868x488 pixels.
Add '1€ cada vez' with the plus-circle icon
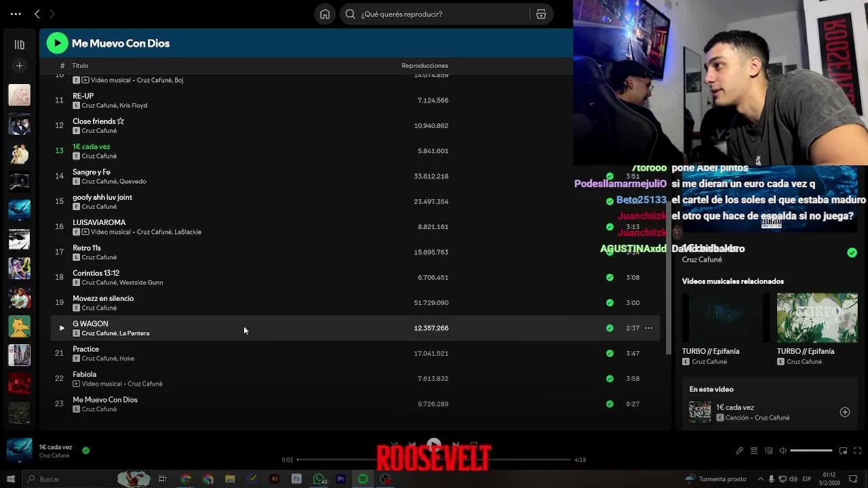click(x=845, y=412)
